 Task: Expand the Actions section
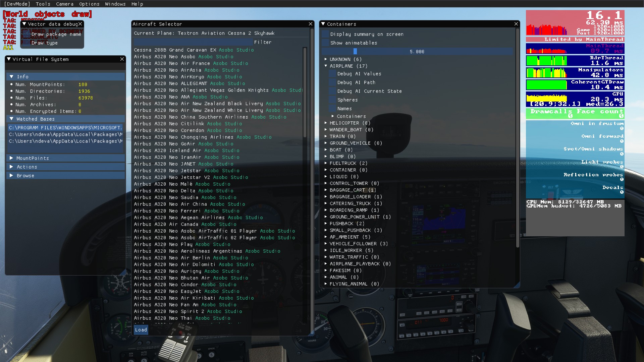coord(65,167)
